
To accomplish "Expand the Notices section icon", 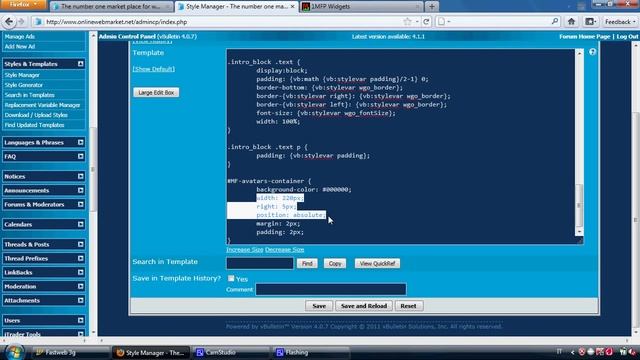I will coord(80,176).
